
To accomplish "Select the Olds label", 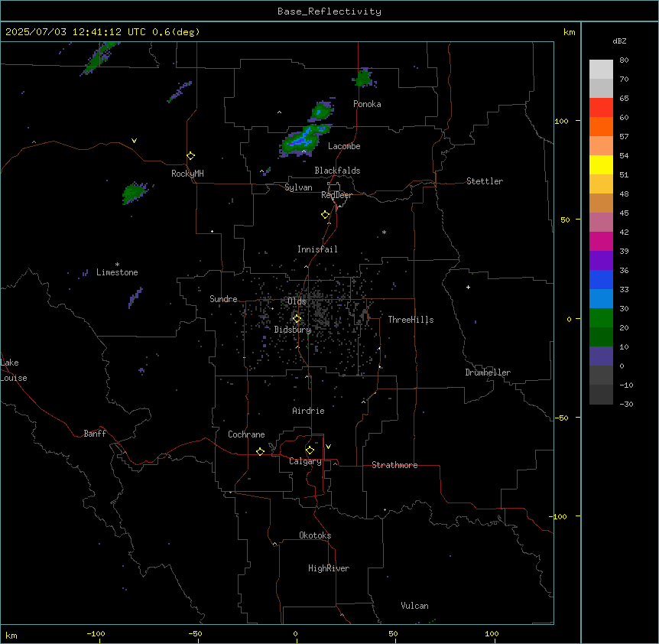I will coord(297,301).
